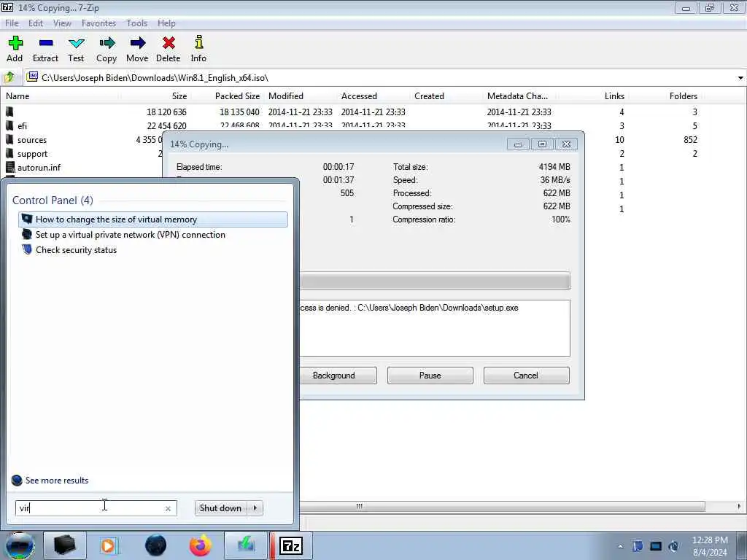Image resolution: width=747 pixels, height=560 pixels.
Task: Click the Add toolbar icon
Action: coord(15,43)
